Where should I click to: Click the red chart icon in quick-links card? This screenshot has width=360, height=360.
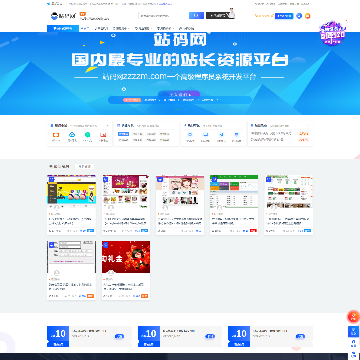tap(103, 135)
